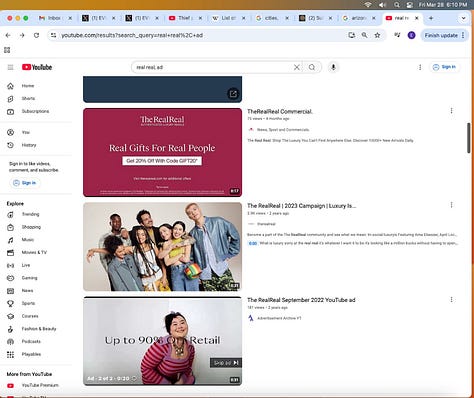Switch to Wikipedia List tab
This screenshot has height=398, width=474.
click(x=229, y=18)
